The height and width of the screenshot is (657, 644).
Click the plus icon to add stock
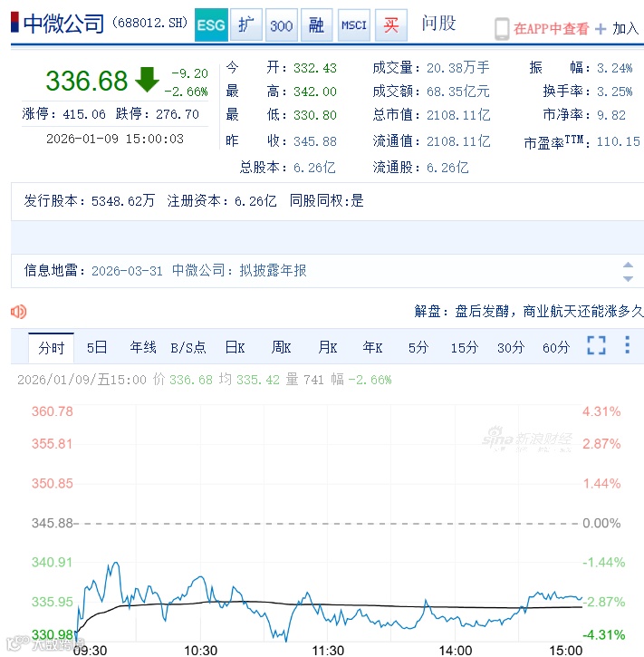(x=600, y=29)
